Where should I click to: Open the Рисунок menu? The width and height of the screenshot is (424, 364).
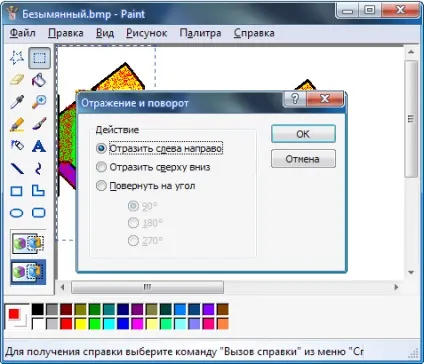tap(147, 33)
